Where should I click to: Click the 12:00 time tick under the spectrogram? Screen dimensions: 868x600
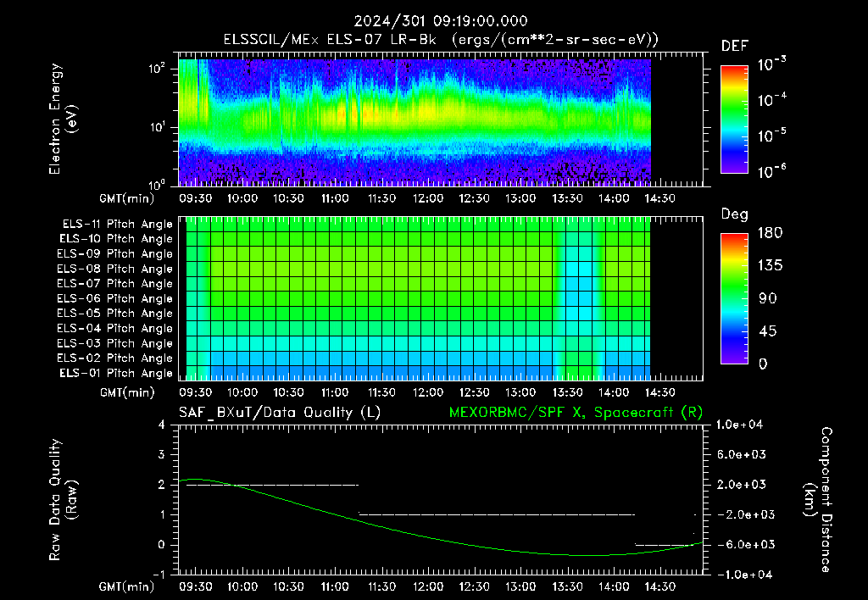pos(428,198)
